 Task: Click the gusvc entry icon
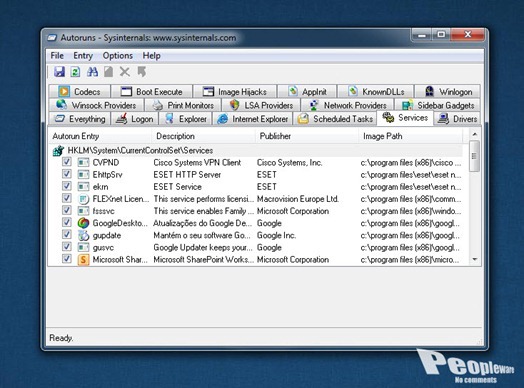tap(83, 247)
